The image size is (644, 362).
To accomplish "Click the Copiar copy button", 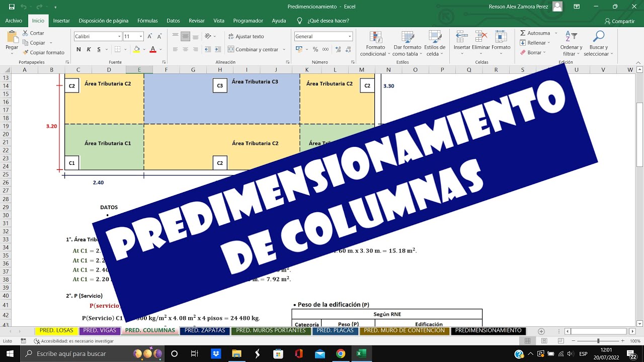I will 34,43.
